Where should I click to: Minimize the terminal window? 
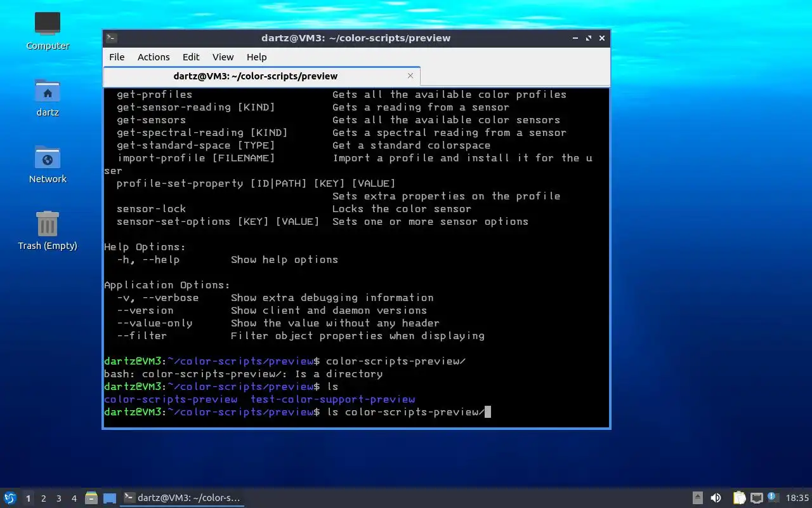tap(575, 38)
